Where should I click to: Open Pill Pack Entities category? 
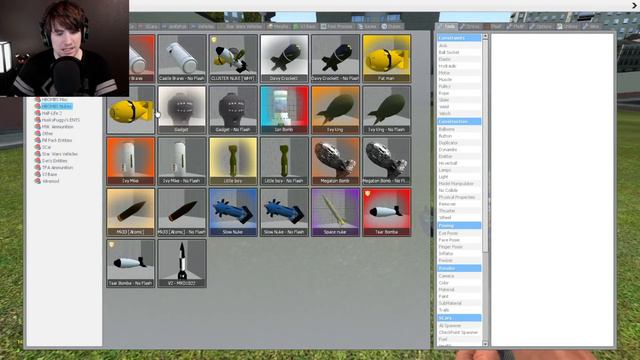tap(53, 140)
